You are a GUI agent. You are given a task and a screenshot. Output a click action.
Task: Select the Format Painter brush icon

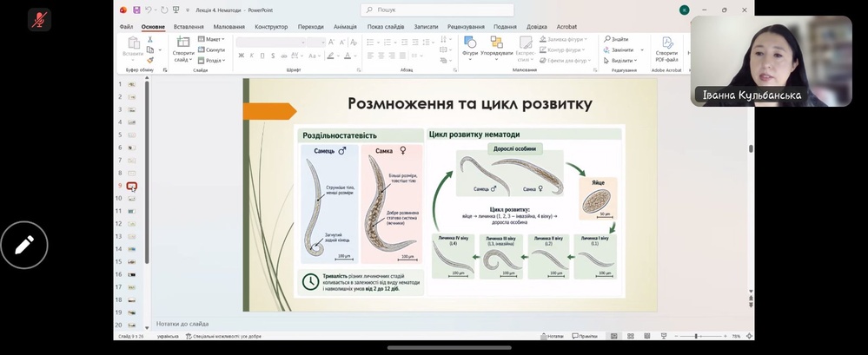coord(150,60)
